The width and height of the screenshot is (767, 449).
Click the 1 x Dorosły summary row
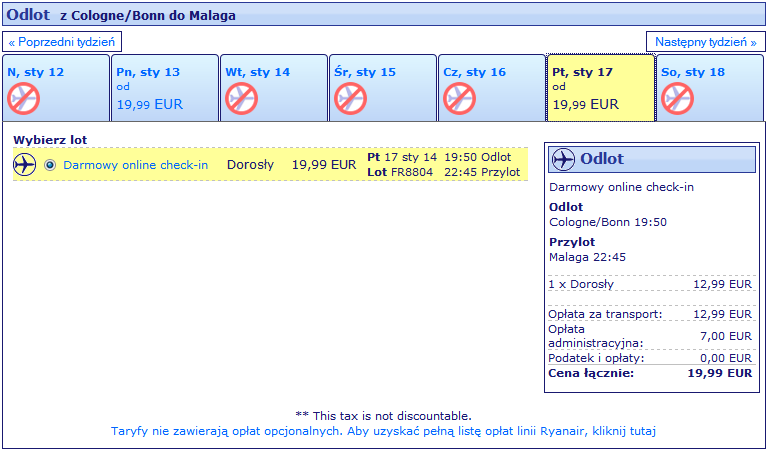pyautogui.click(x=652, y=284)
